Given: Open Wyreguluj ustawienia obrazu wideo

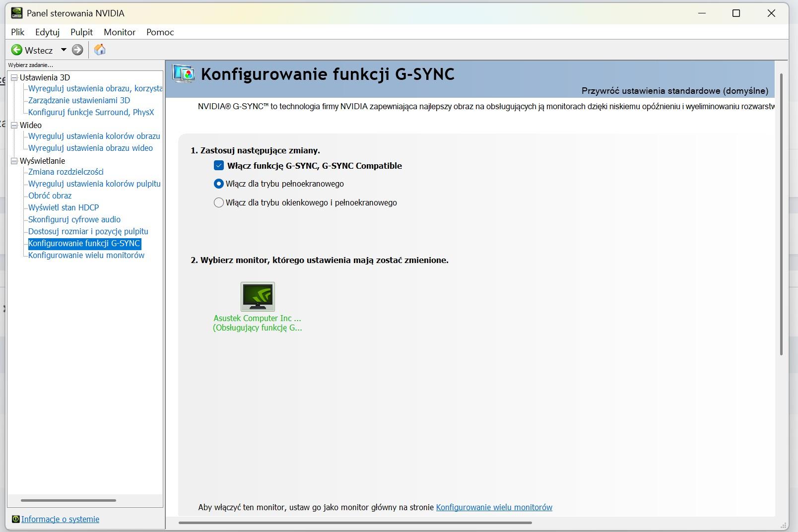Looking at the screenshot, I should pos(91,148).
